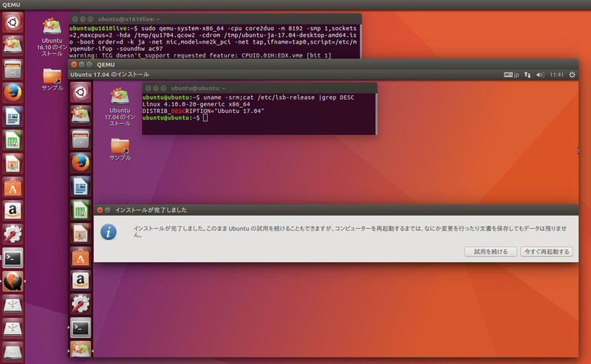Open Ubuntu Software in host launcher
591x364 pixels.
pos(13,187)
